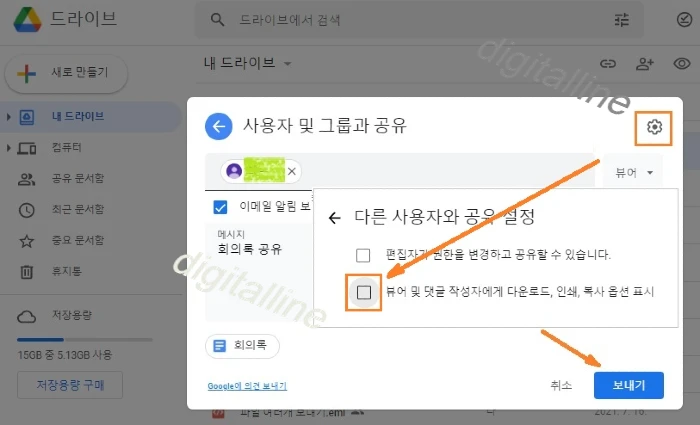Image resolution: width=700 pixels, height=425 pixels.
Task: Click the plus icon of 새로 만들기
Action: [26, 73]
